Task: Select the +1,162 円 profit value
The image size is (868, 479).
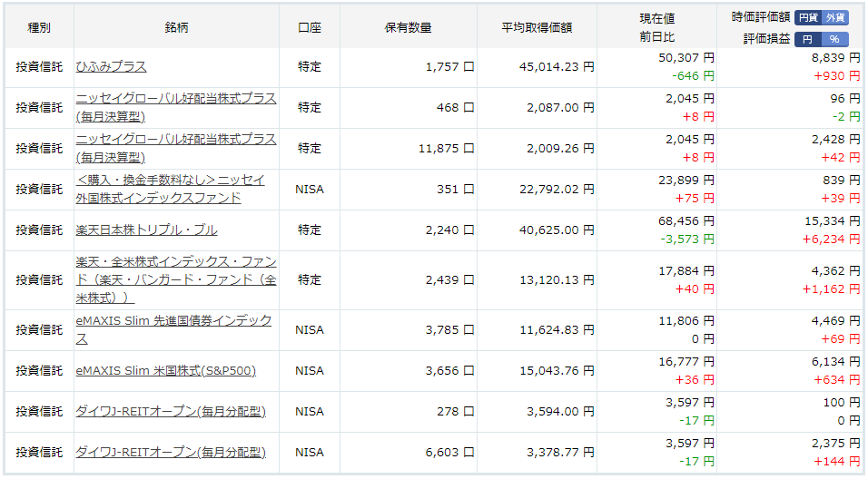Action: coord(832,289)
